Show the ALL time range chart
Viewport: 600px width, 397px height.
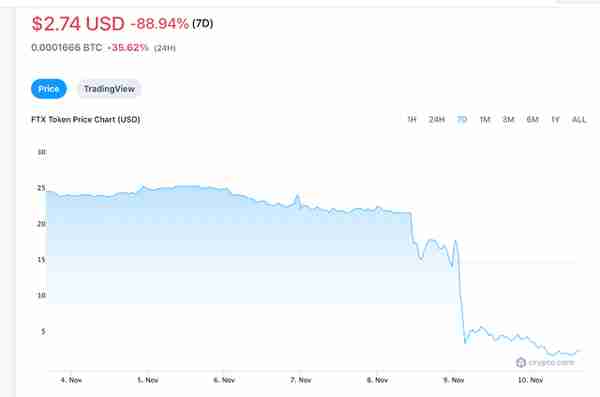[x=579, y=119]
